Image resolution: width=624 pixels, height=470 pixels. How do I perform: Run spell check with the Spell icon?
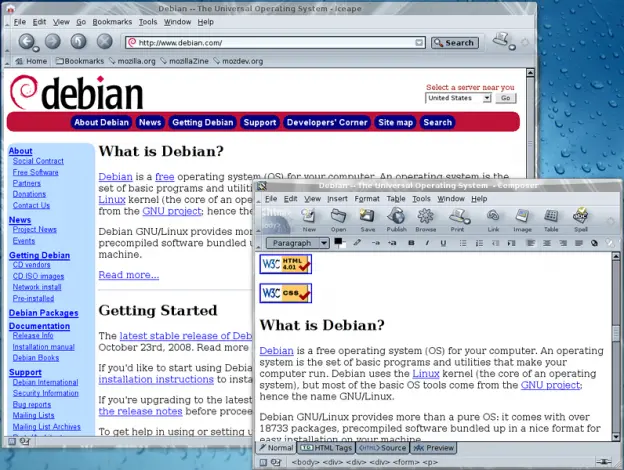coord(581,220)
